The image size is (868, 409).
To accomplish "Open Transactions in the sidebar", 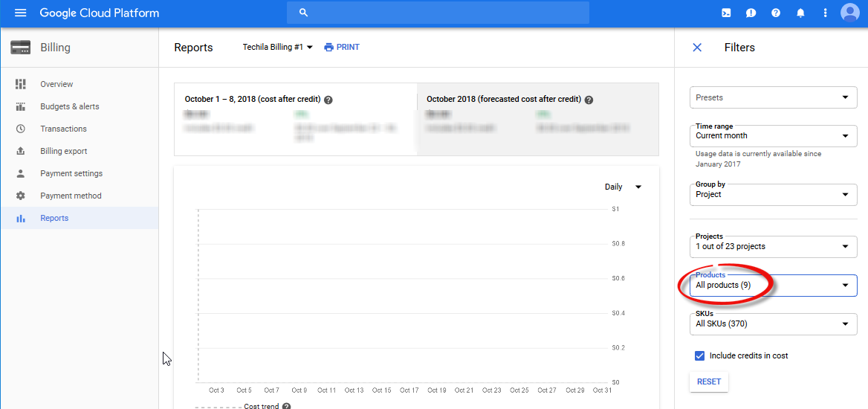I will pos(63,129).
